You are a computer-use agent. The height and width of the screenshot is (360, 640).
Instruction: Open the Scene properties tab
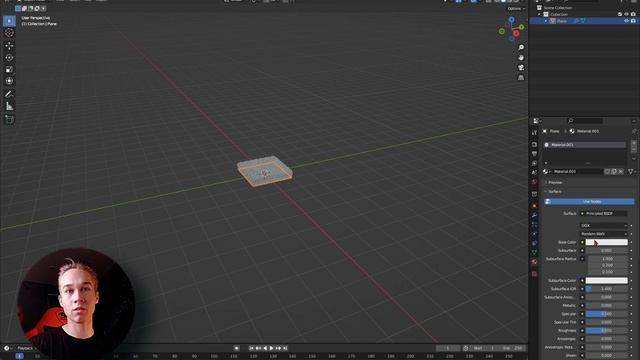534,173
